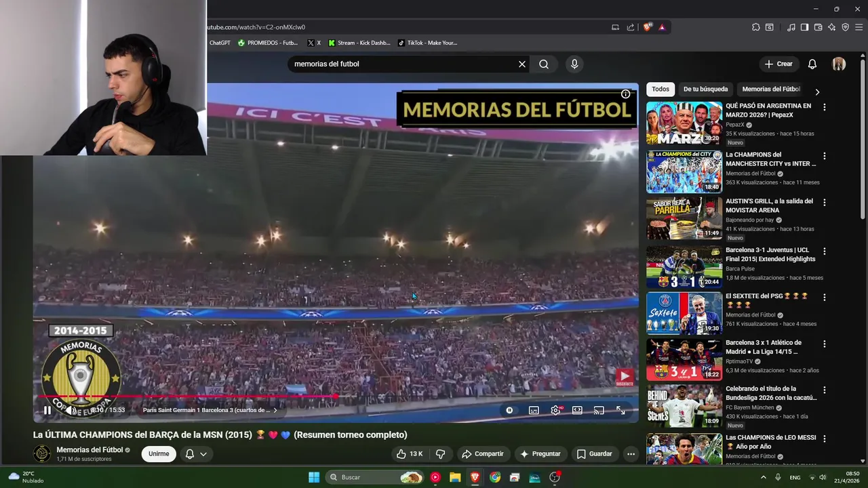868x488 pixels.
Task: Toggle subtitles with the captions button
Action: point(534,410)
